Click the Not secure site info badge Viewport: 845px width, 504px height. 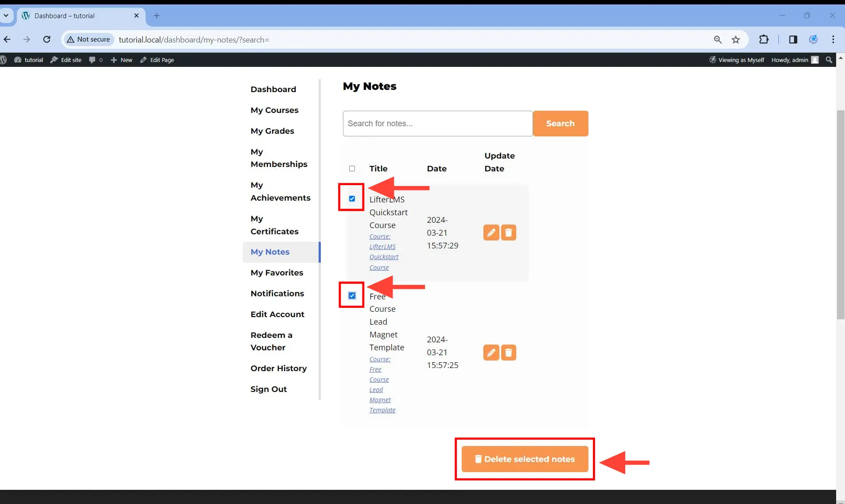[x=88, y=39]
